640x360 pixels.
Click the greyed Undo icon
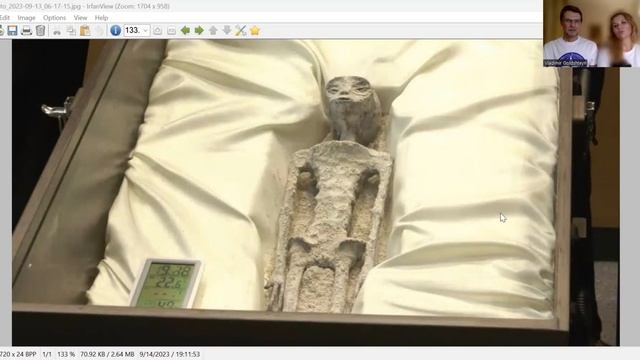[x=99, y=30]
